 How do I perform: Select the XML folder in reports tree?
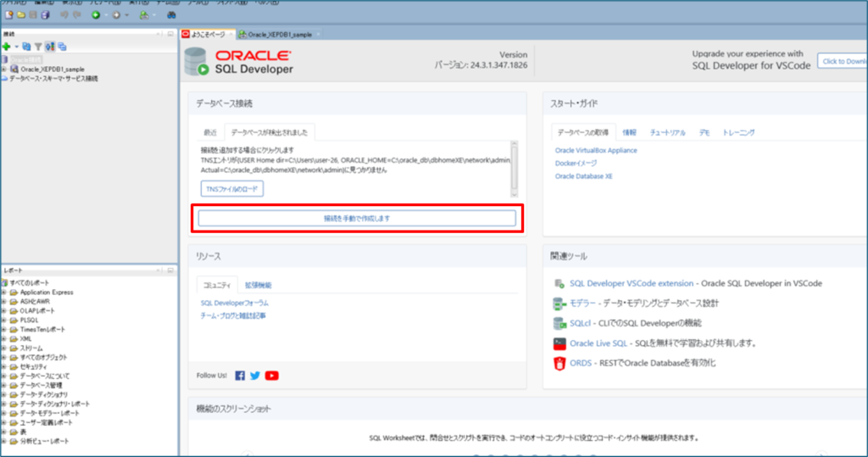click(x=25, y=338)
